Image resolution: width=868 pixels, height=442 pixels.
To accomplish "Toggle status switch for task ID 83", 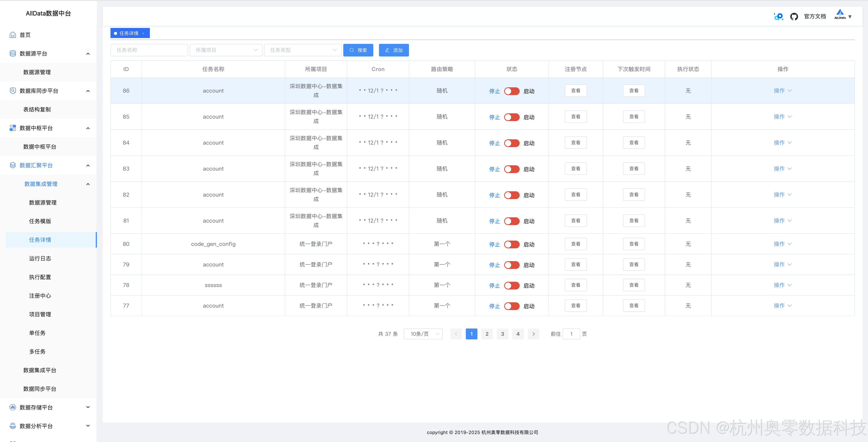I will coord(512,169).
